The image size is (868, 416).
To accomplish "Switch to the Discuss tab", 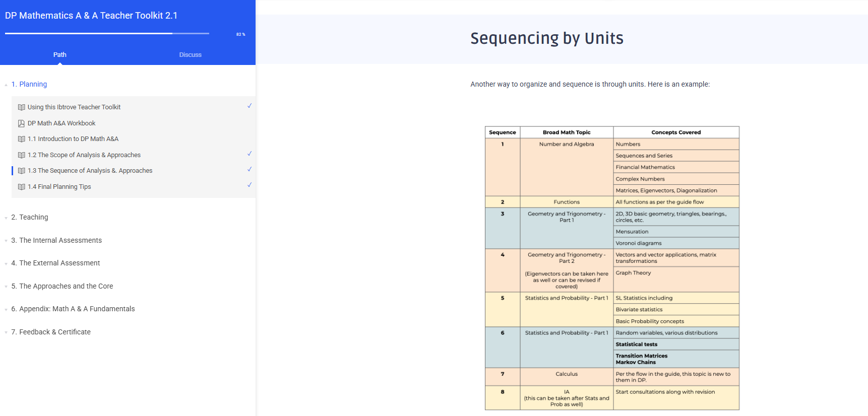I will [190, 54].
